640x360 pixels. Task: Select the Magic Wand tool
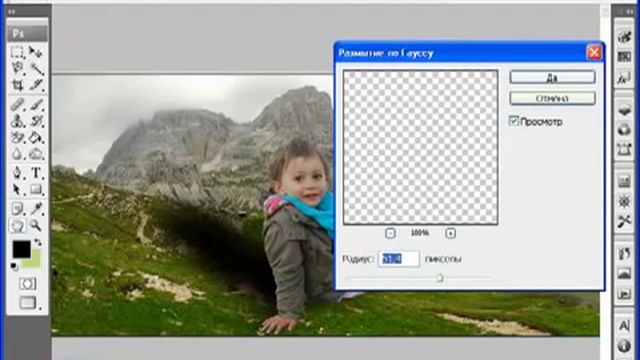click(36, 68)
